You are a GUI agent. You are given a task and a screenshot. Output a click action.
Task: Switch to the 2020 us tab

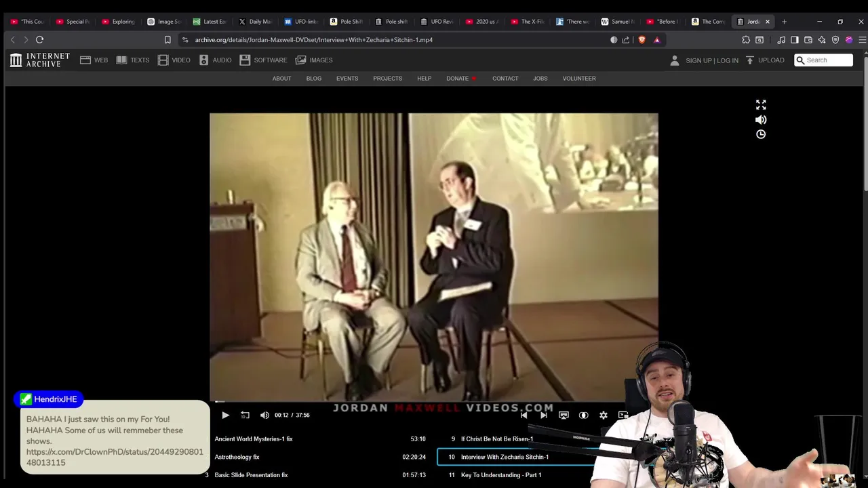click(x=482, y=22)
